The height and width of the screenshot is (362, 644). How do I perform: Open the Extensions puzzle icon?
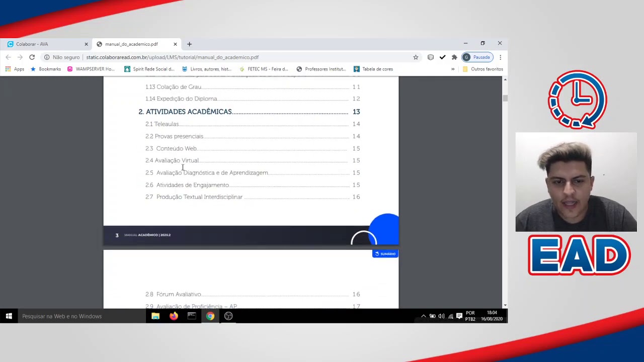coord(454,57)
